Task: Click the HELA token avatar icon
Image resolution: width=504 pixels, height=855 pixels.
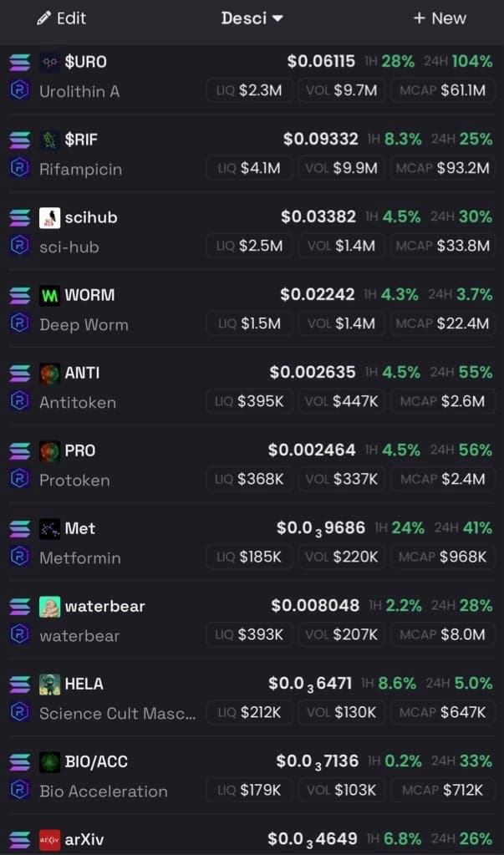Action: [x=50, y=684]
